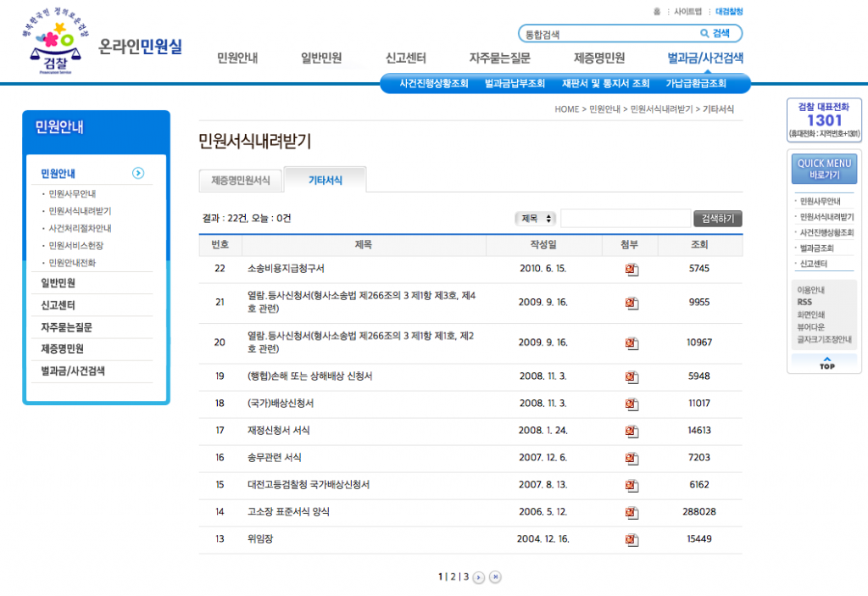This screenshot has height=596, width=868.
Task: Open 송무관련 서식 post
Action: click(x=274, y=457)
